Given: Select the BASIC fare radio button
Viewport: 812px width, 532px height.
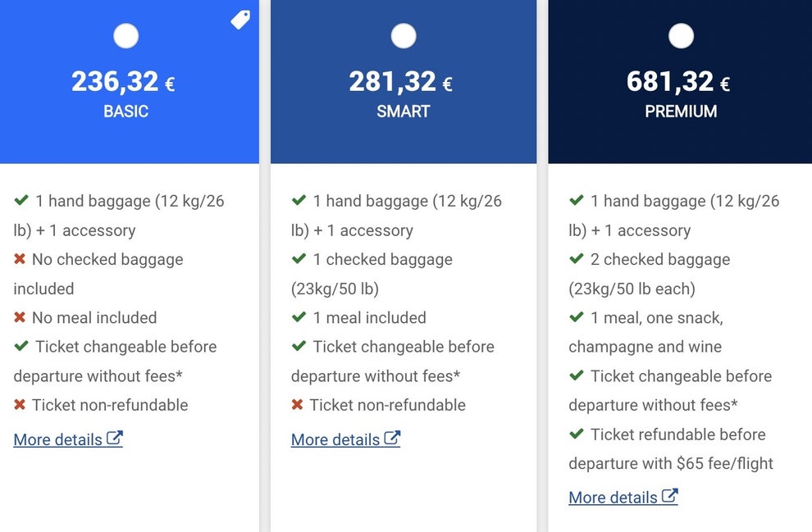Looking at the screenshot, I should (125, 36).
